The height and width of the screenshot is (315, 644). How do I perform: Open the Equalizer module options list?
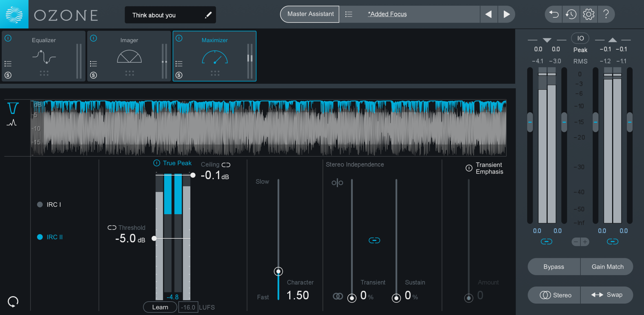click(x=8, y=64)
